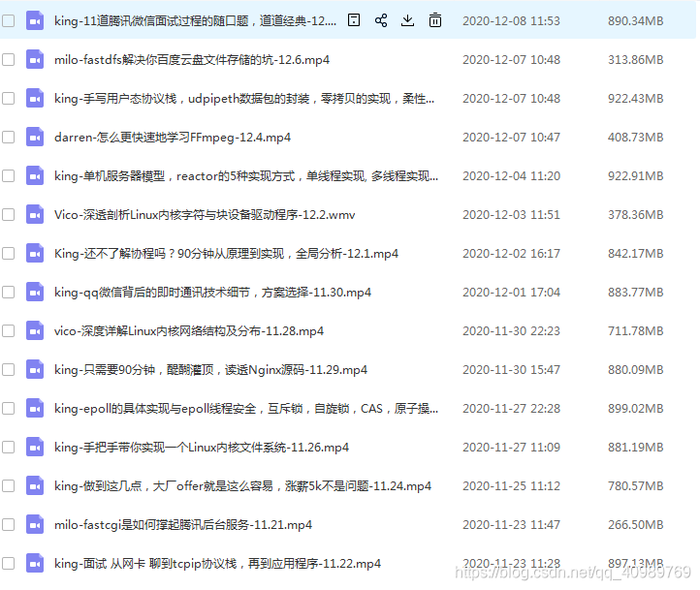Check the box for Vico 12.2.wmv

tap(8, 214)
